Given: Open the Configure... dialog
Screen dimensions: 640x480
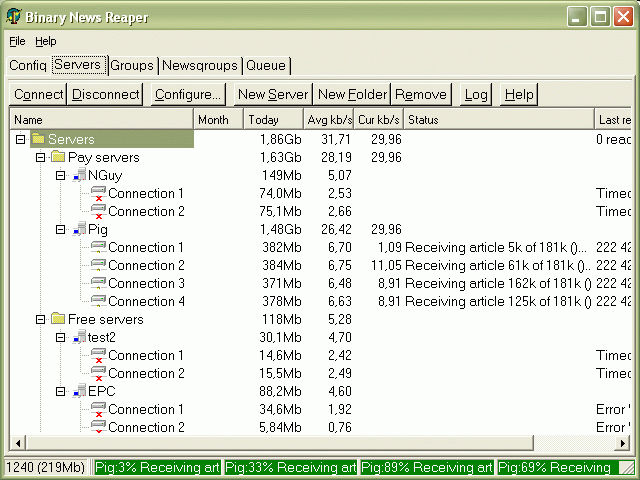Looking at the screenshot, I should [x=188, y=94].
